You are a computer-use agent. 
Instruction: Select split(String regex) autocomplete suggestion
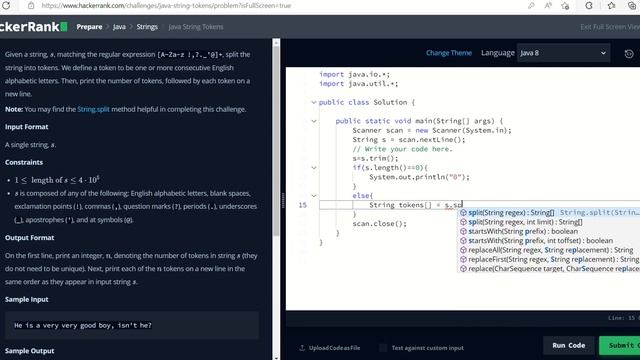549,213
